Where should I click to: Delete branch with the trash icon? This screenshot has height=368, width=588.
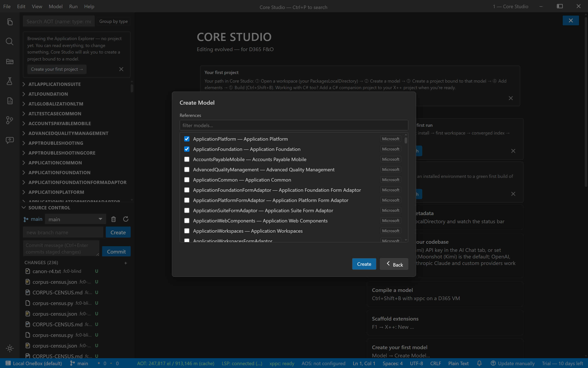point(114,219)
